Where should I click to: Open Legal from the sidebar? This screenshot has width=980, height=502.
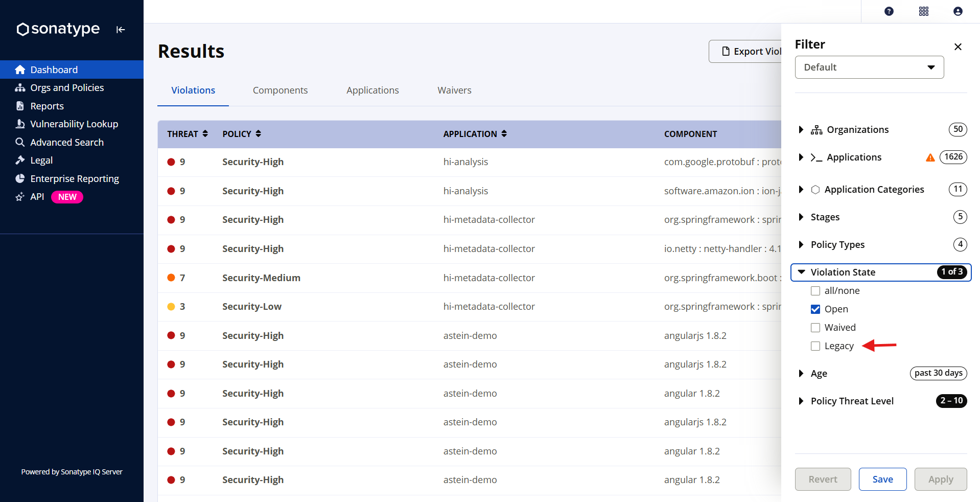coord(41,161)
